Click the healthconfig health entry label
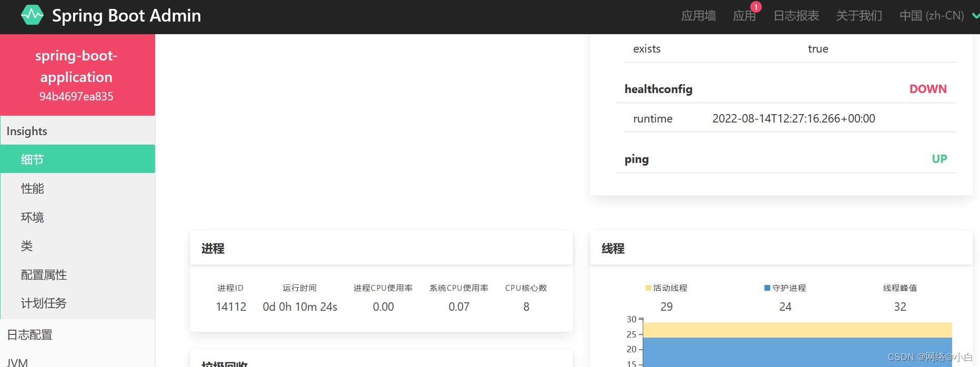This screenshot has height=367, width=980. coord(658,89)
